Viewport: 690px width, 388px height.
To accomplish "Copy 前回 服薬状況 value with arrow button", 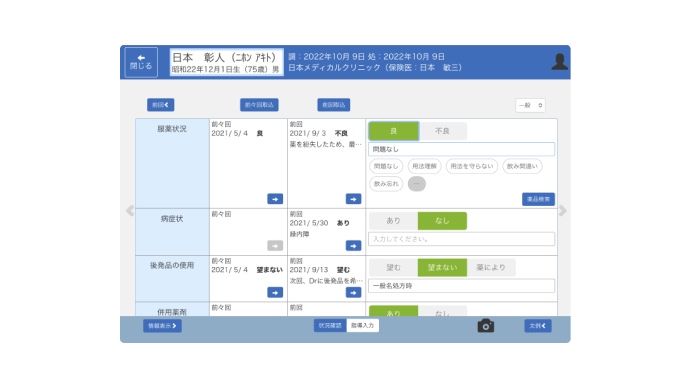I will coord(353,199).
